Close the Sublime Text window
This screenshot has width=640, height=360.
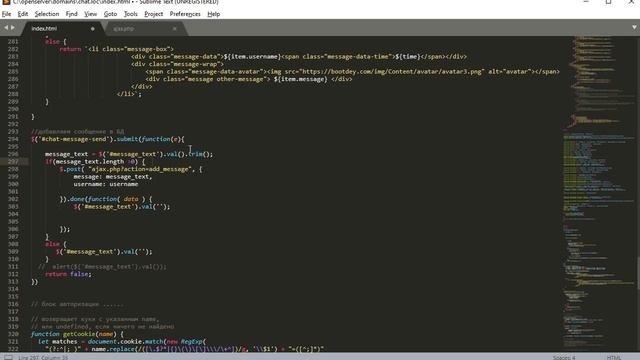point(631,2)
